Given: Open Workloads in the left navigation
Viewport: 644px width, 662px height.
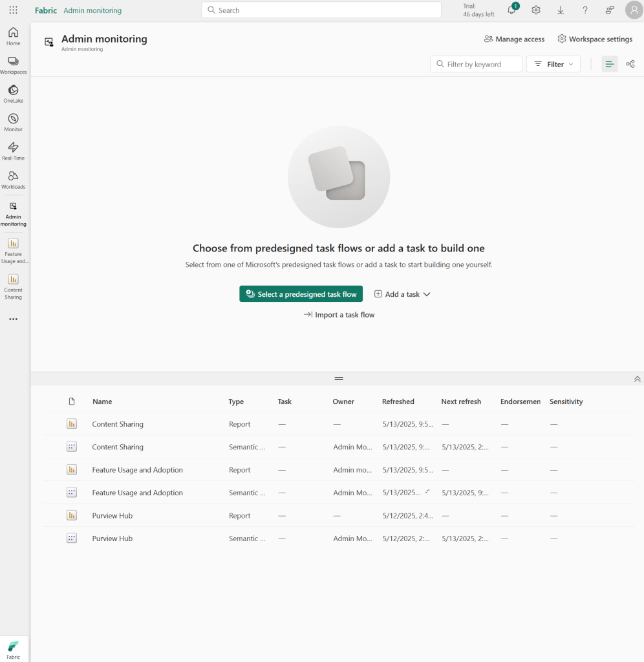Looking at the screenshot, I should pos(13,179).
